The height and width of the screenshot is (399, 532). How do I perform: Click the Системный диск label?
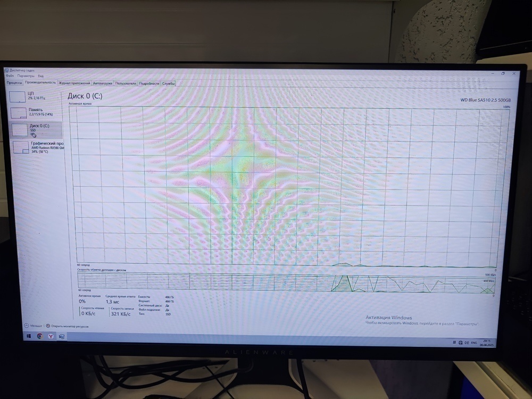(150, 305)
